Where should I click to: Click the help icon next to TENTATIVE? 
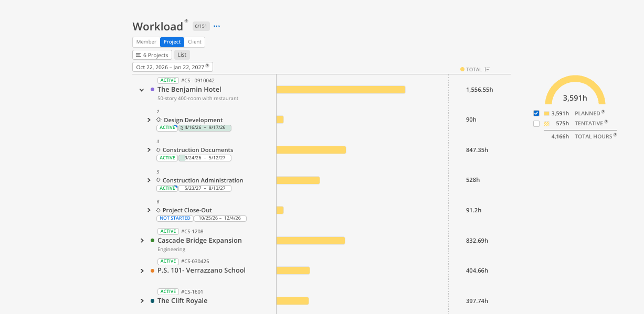[x=606, y=122]
